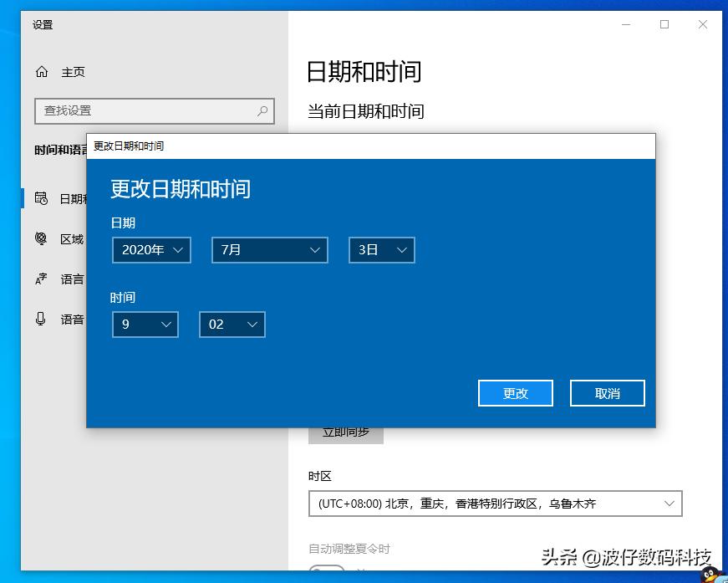Select the 日期和时间 calendar clock icon
This screenshot has width=728, height=583.
pos(41,198)
